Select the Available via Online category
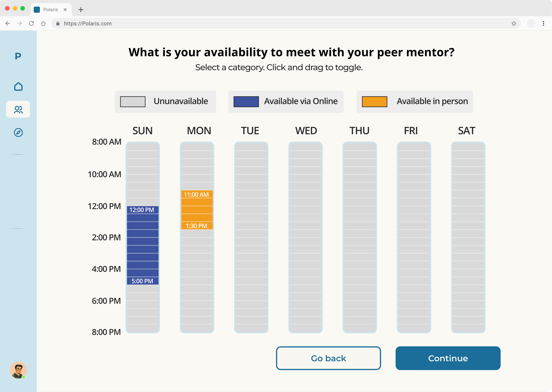The image size is (552, 392). [x=286, y=102]
